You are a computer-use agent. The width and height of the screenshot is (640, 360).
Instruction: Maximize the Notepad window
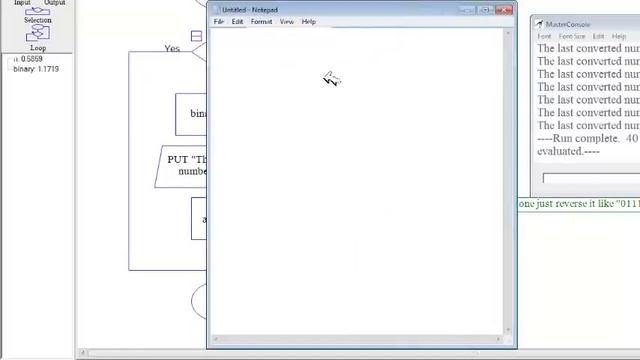(485, 10)
